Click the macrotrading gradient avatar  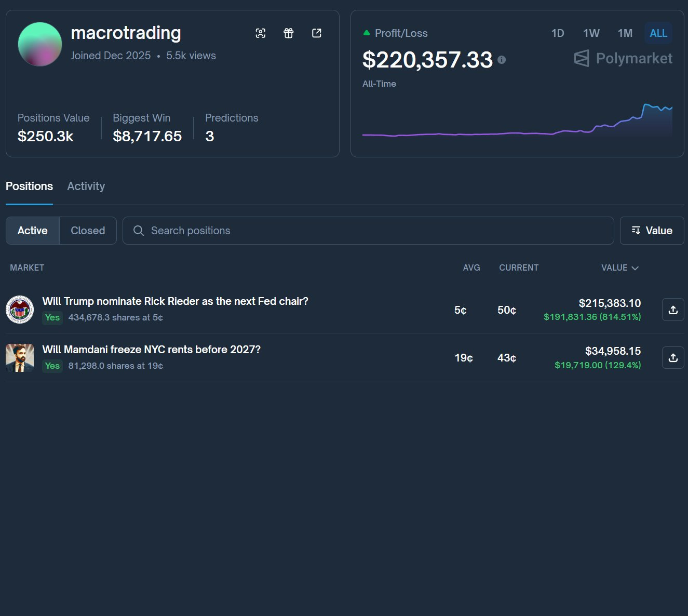tap(40, 44)
